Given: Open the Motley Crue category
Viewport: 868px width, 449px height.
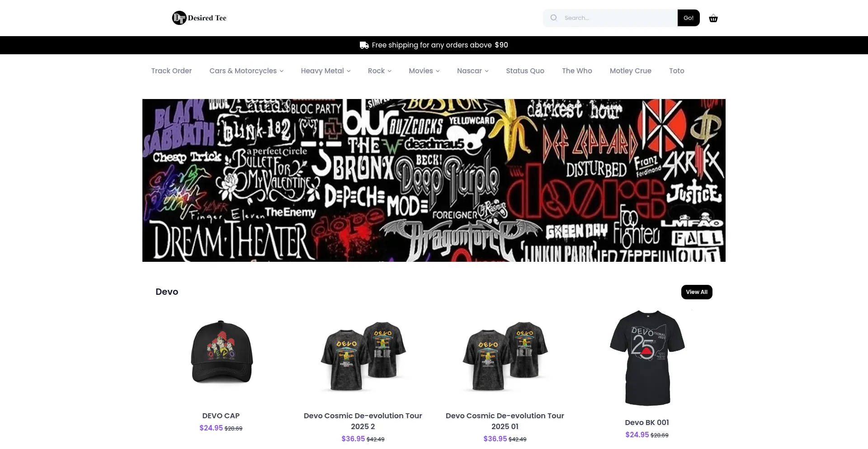Looking at the screenshot, I should (x=630, y=71).
